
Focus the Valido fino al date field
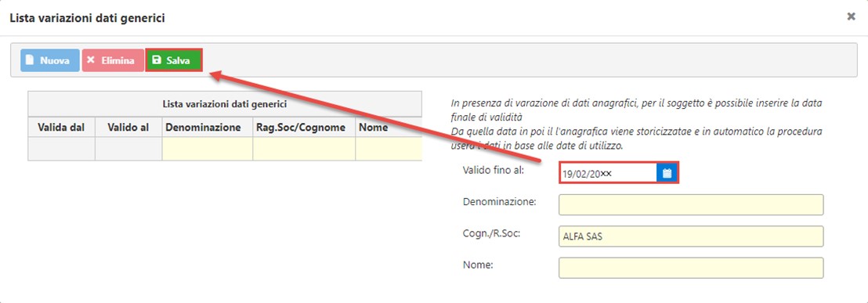(x=608, y=173)
